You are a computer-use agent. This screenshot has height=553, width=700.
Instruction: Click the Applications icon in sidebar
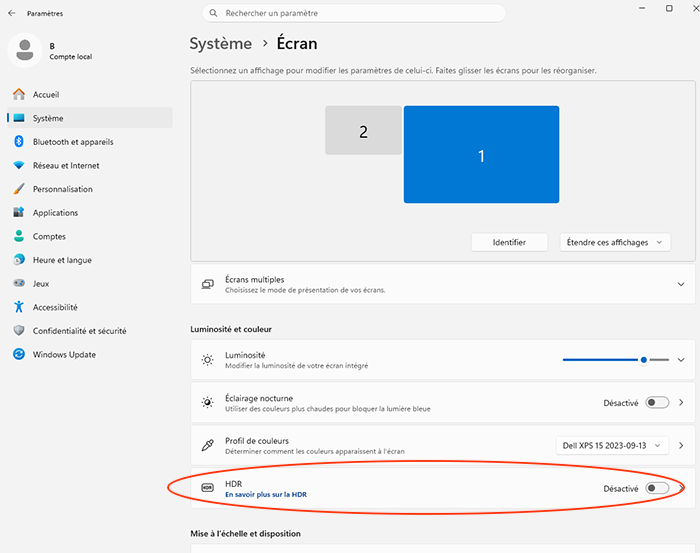pyautogui.click(x=19, y=212)
